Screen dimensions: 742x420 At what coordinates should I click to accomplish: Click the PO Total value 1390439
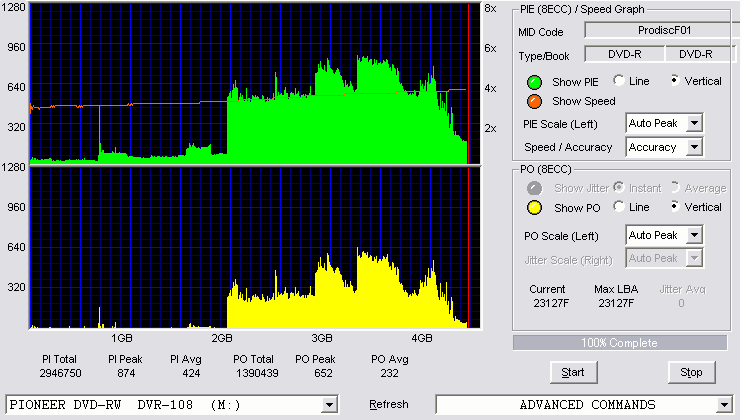[x=257, y=373]
